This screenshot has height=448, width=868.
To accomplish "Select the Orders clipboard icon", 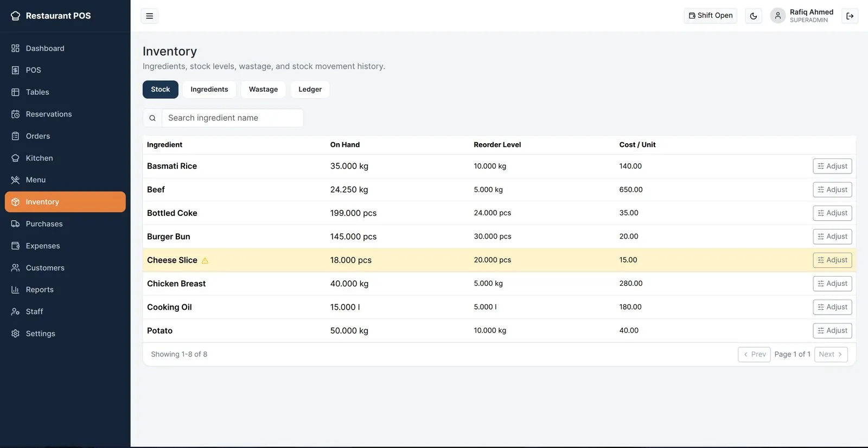I will click(15, 136).
